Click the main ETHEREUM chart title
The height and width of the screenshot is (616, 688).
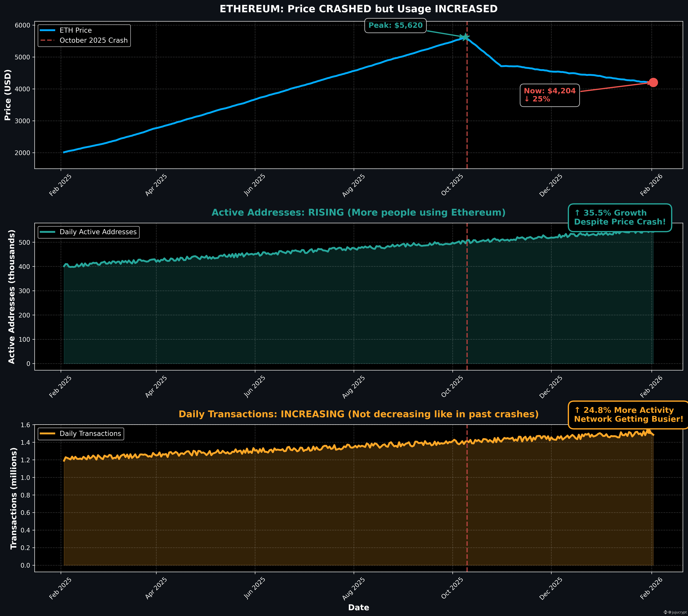point(358,9)
